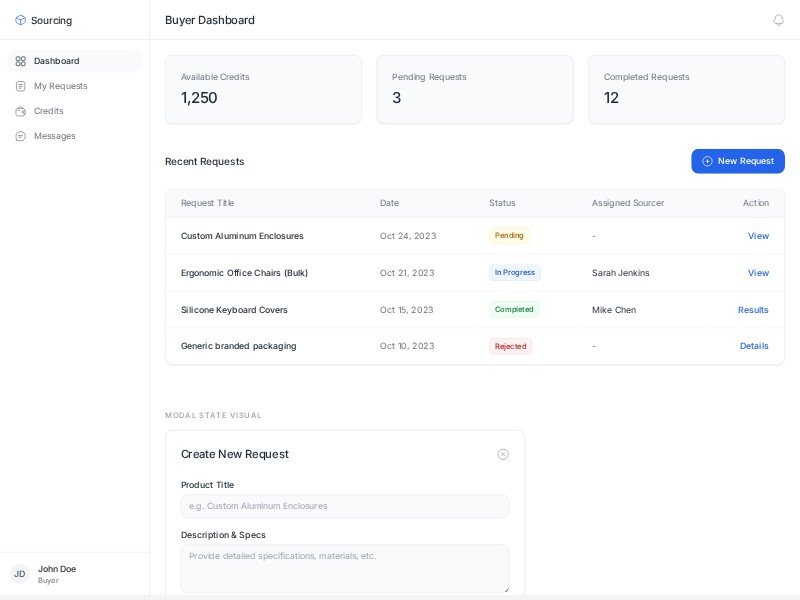Click the Credits coin icon in sidebar
This screenshot has height=600, width=800.
click(x=20, y=111)
